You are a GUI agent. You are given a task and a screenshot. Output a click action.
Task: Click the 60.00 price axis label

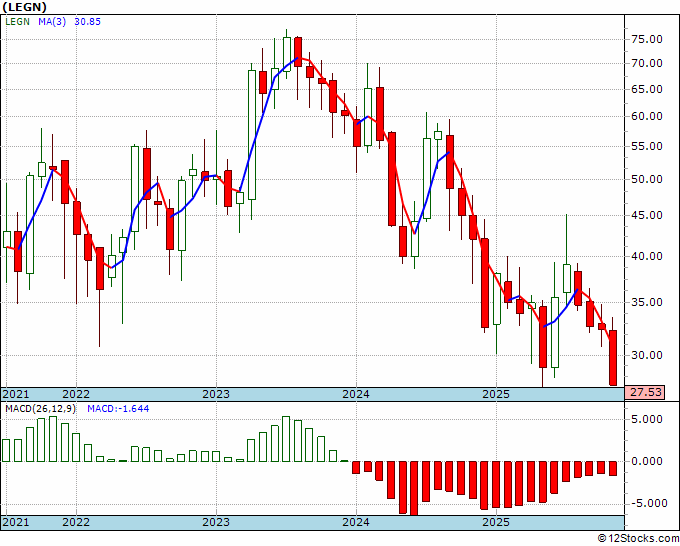[x=647, y=116]
